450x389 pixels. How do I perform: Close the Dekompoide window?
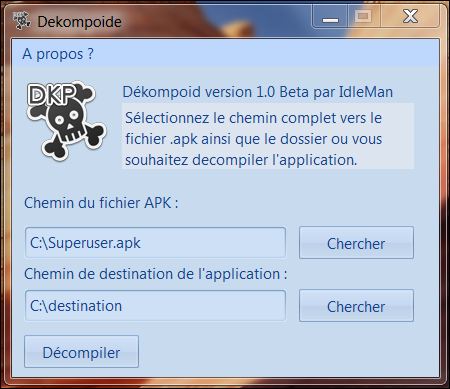tap(410, 17)
